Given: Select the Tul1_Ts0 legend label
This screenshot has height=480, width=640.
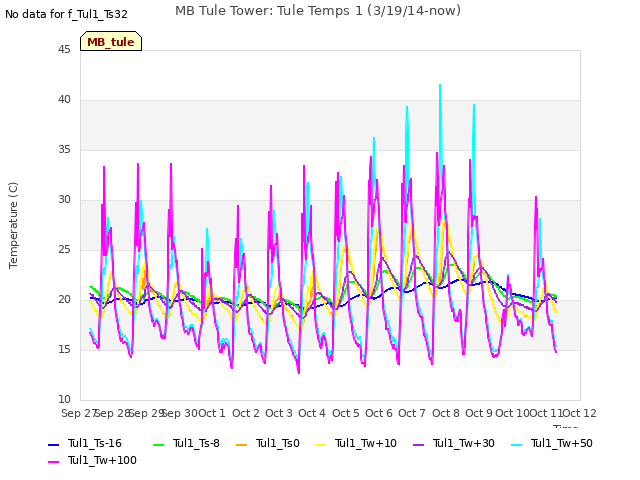Looking at the screenshot, I should coord(278,443).
